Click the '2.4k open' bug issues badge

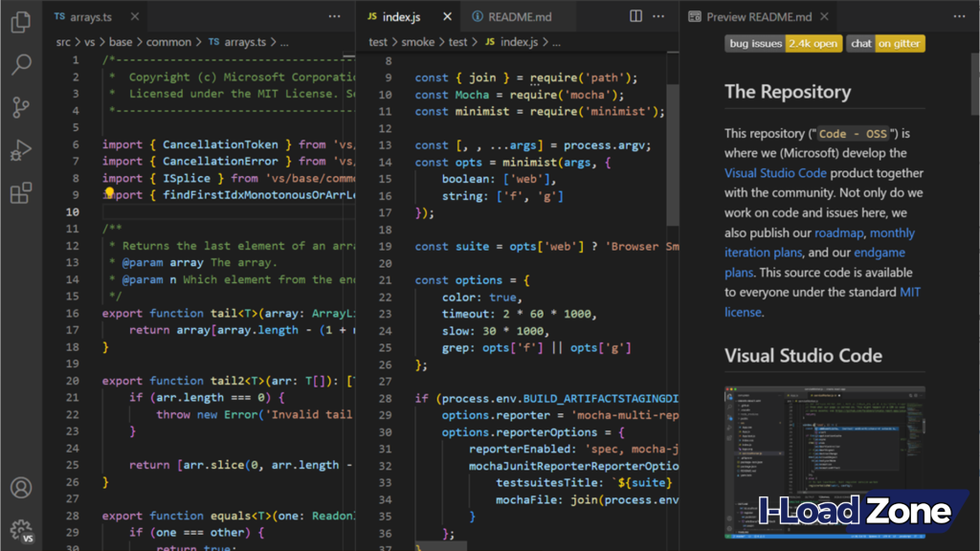(x=813, y=43)
